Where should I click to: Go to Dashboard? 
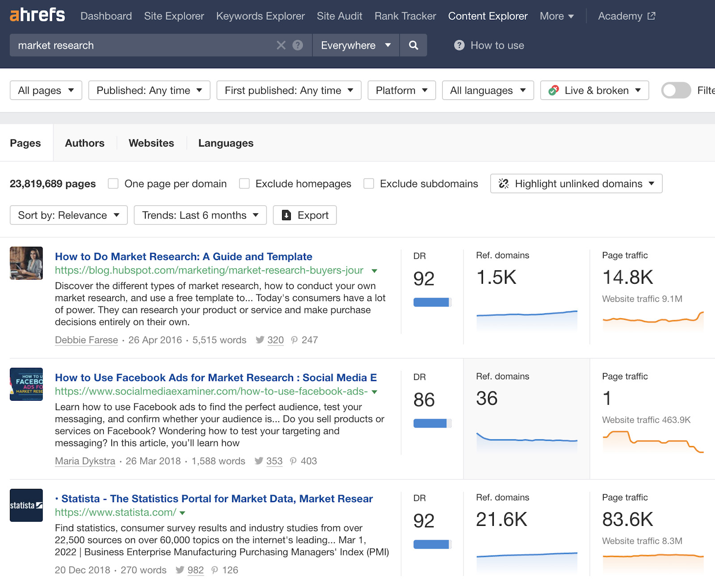(x=106, y=16)
